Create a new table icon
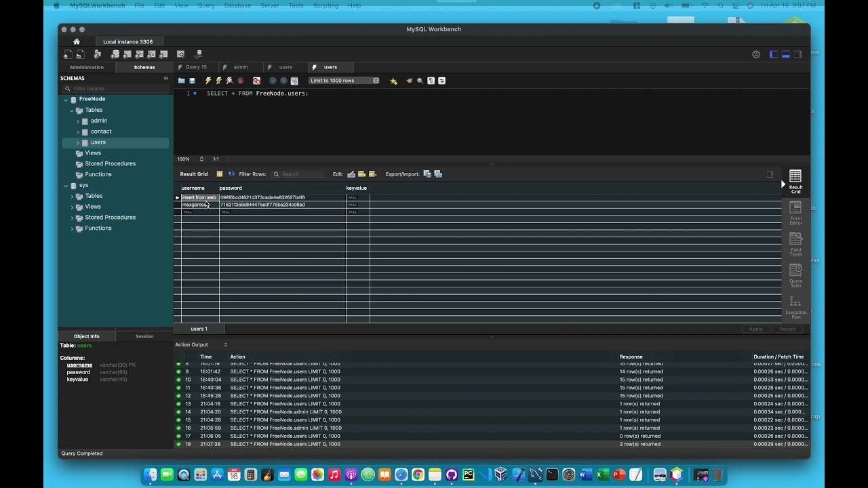This screenshot has height=488, width=868. [127, 54]
